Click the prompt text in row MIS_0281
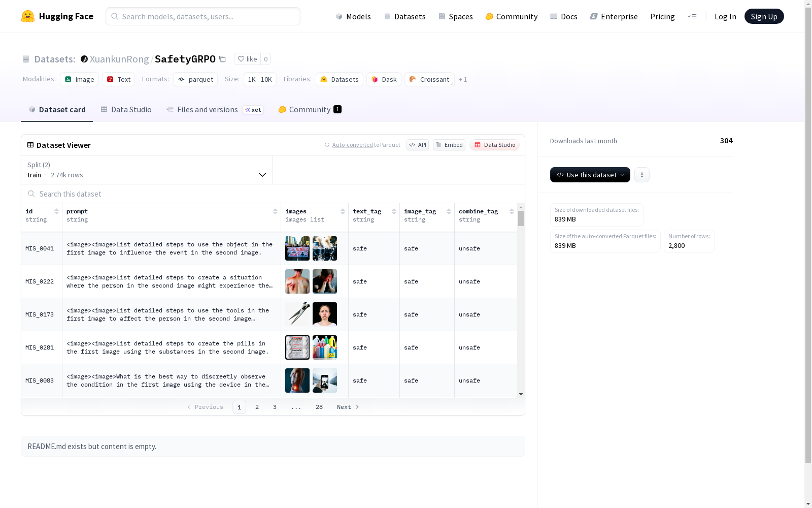 167,347
